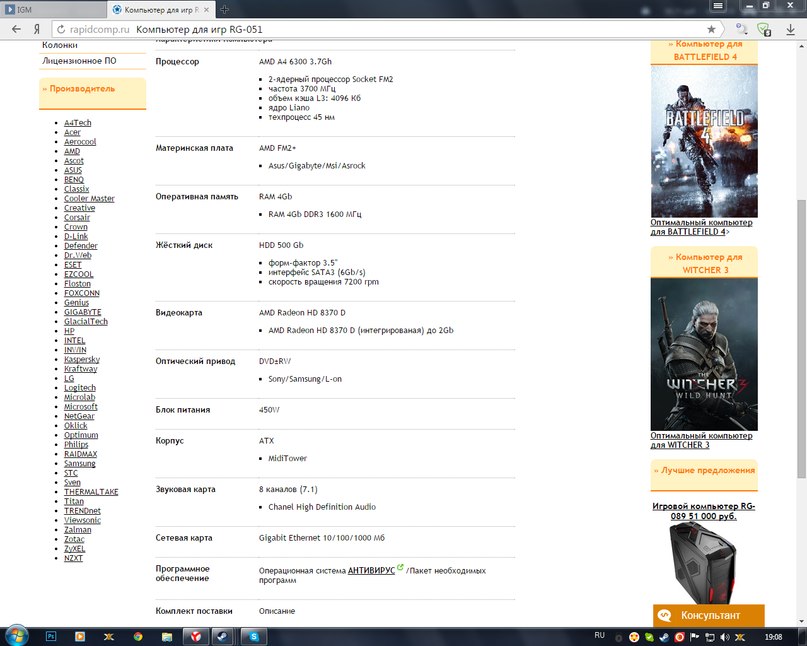Filter by manufacturer Acer
The height and width of the screenshot is (646, 807).
[x=72, y=132]
